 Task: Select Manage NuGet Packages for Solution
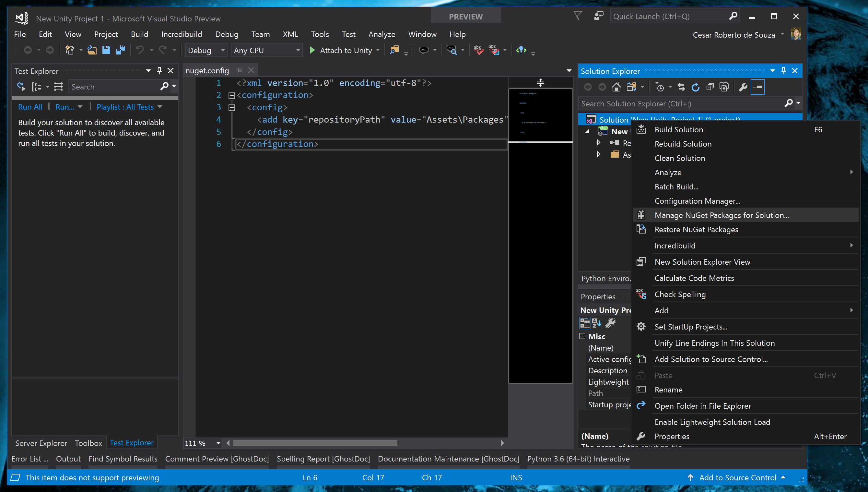coord(745,215)
